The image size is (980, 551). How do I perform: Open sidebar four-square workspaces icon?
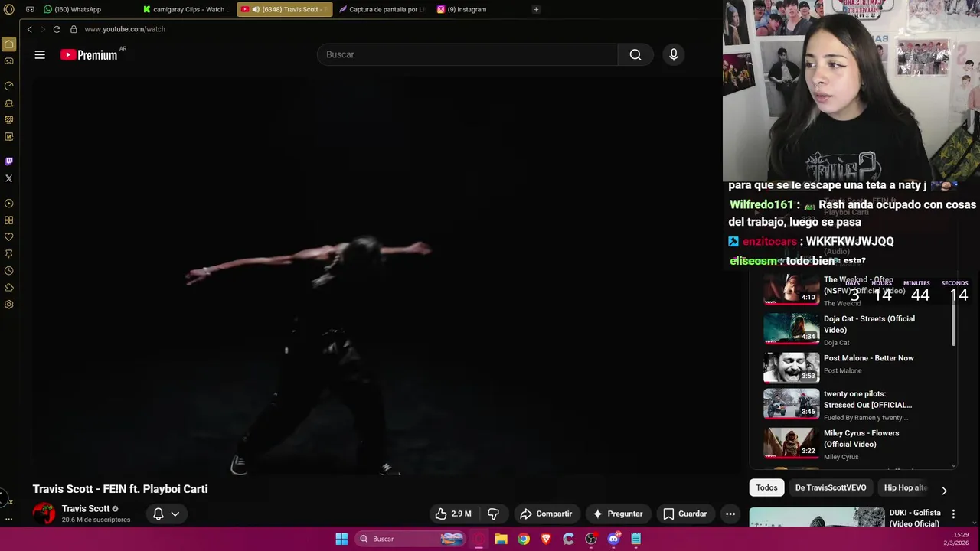tap(9, 220)
